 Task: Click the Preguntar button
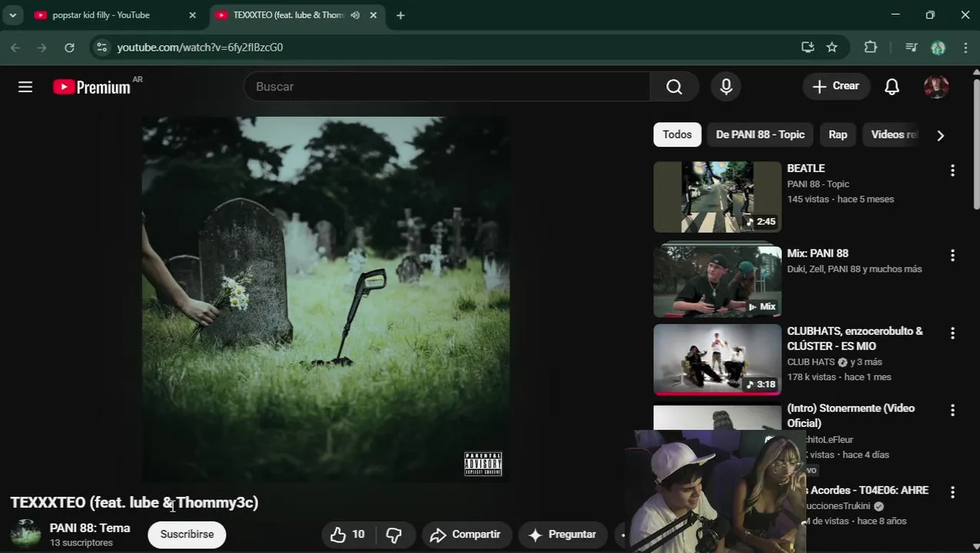(x=563, y=535)
